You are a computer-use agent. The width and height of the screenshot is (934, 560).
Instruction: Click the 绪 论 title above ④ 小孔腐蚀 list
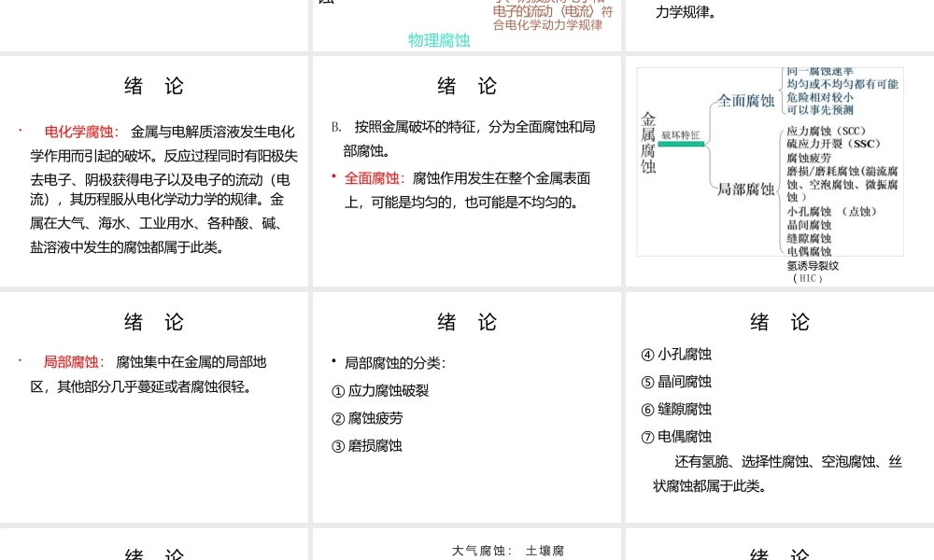pyautogui.click(x=780, y=323)
